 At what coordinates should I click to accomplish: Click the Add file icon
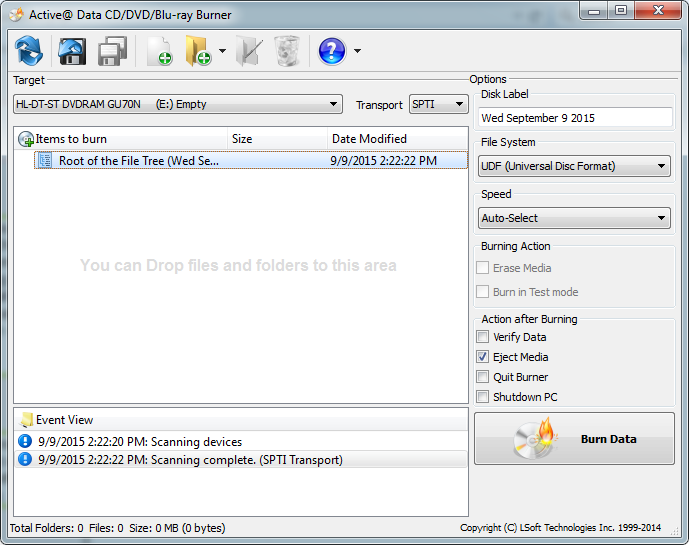(x=160, y=51)
